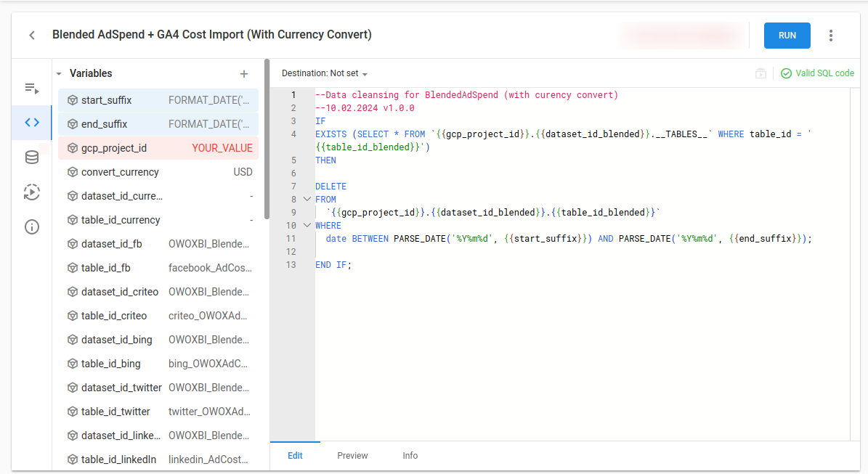Switch to the Info tab
This screenshot has width=868, height=474.
[410, 456]
